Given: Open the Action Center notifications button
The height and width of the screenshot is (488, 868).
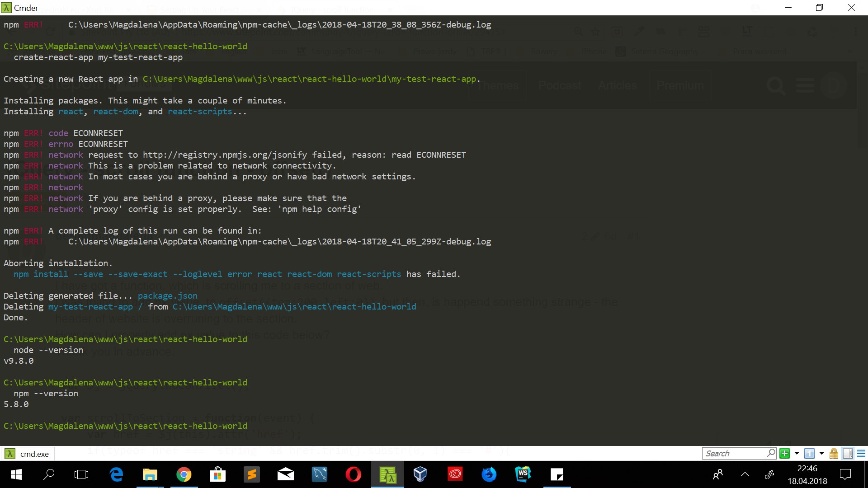Looking at the screenshot, I should 845,474.
